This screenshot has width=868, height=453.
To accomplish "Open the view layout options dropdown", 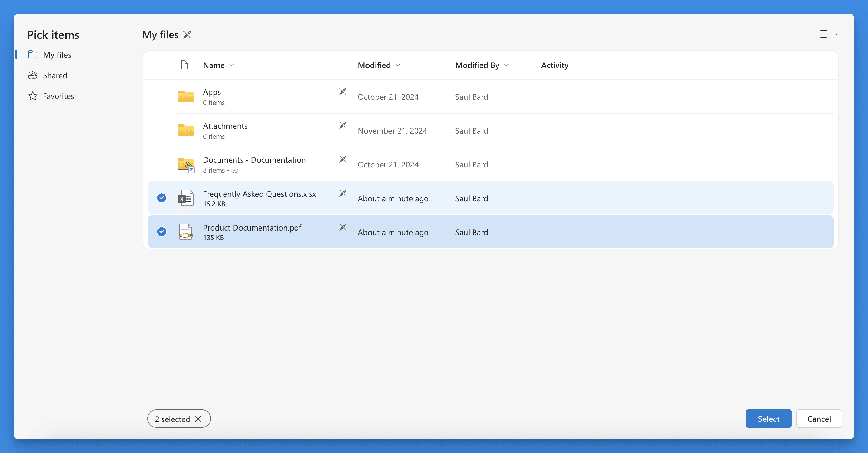I will (x=829, y=34).
